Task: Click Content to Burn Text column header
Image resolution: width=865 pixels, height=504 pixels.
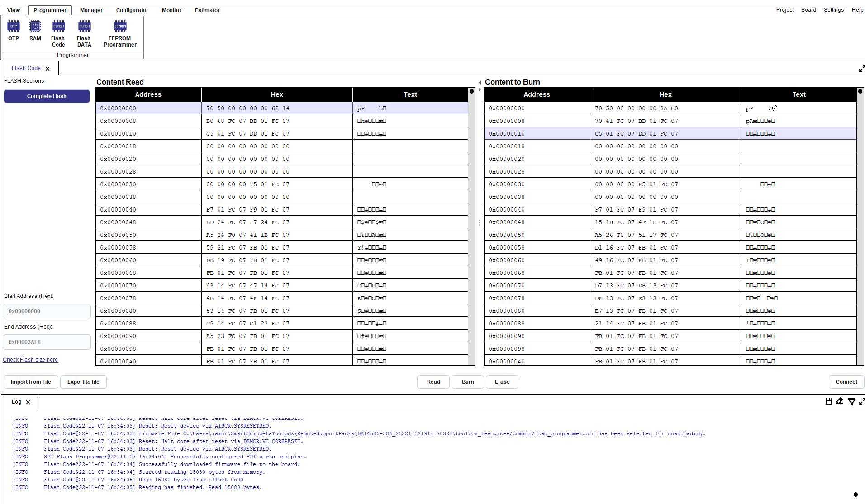Action: (x=799, y=94)
